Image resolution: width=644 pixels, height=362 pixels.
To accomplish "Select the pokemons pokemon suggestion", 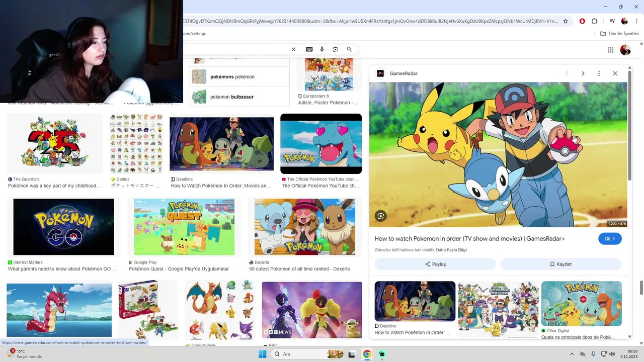I will pos(239,77).
